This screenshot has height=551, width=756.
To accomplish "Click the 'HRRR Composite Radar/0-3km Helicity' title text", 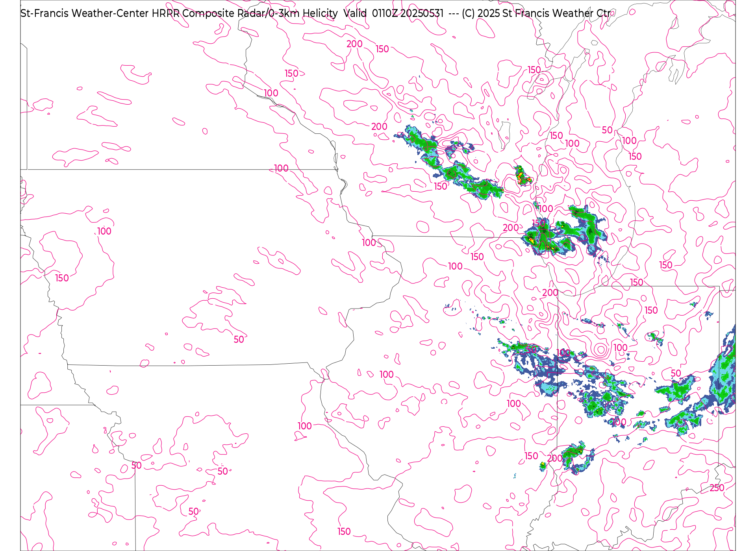I will click(245, 13).
